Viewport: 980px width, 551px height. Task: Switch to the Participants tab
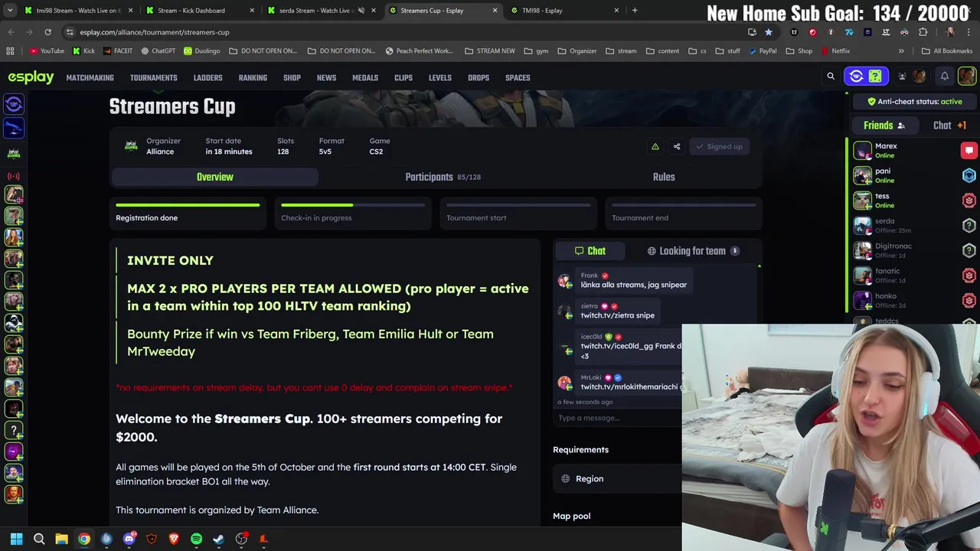coord(443,177)
